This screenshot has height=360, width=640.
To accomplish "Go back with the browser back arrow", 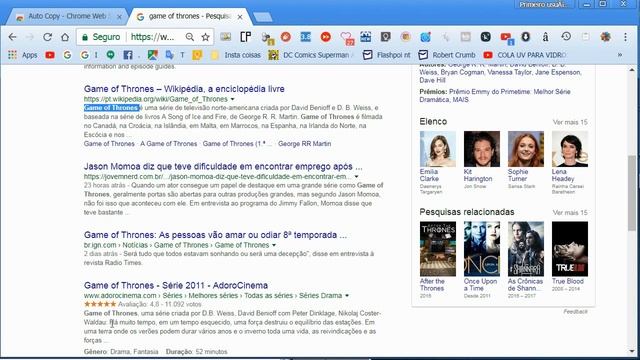I will [x=13, y=37].
